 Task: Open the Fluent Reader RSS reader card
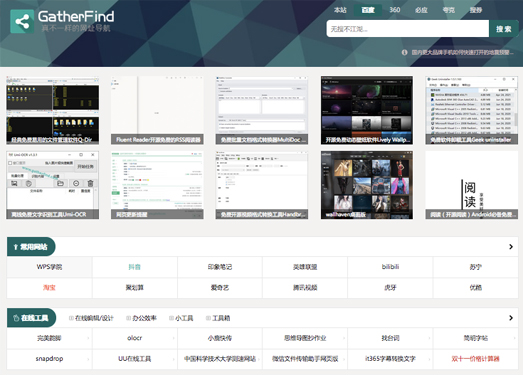coord(157,110)
